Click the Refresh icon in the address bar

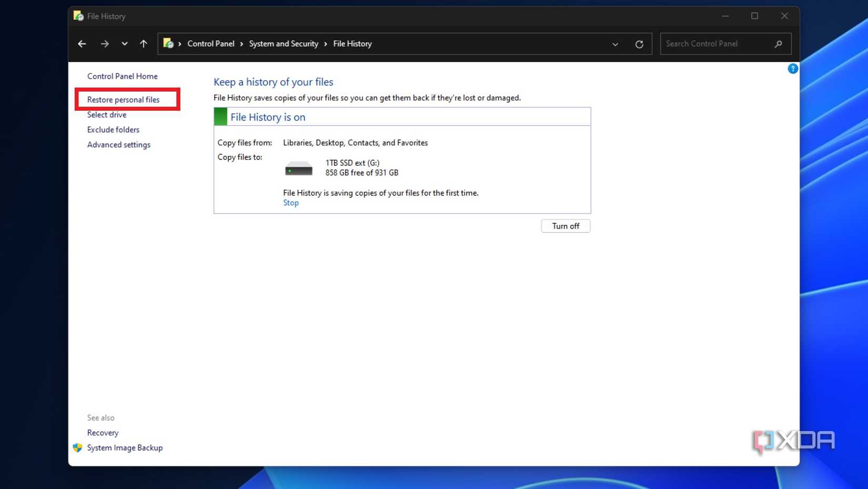(639, 44)
